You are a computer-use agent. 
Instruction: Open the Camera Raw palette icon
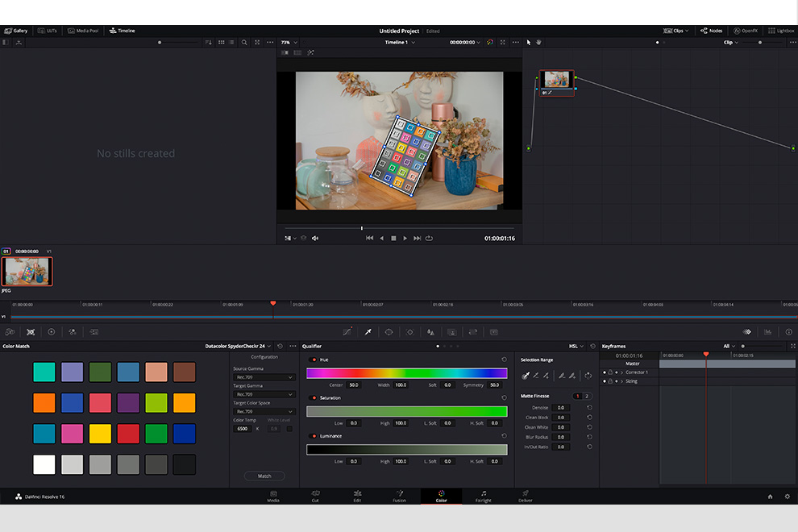point(10,332)
